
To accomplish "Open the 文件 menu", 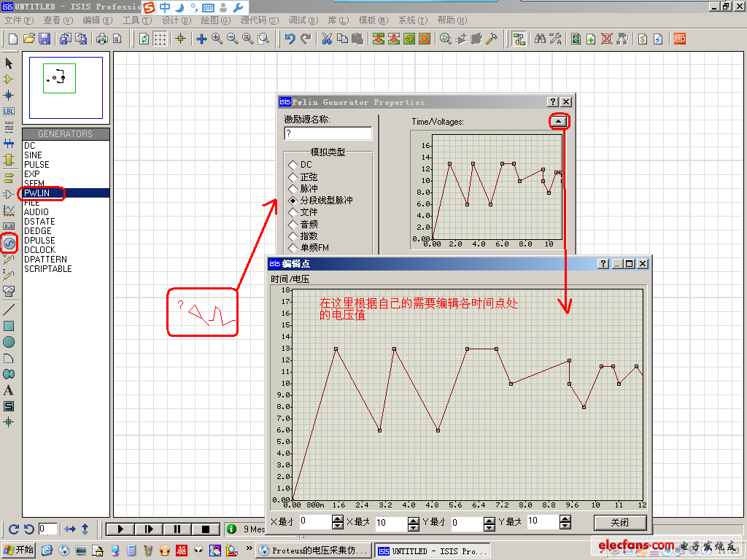I will [x=19, y=20].
